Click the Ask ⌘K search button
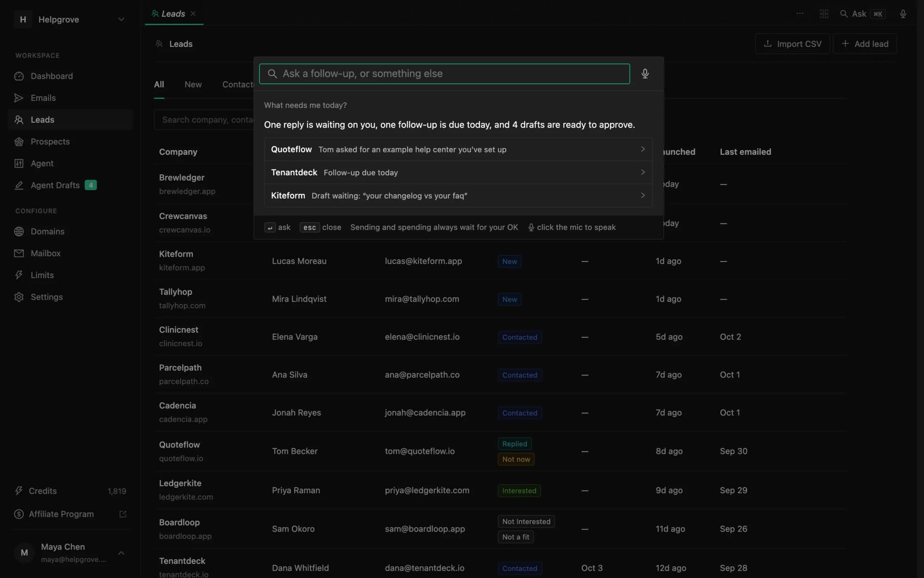Screen dimensions: 924x578 863,14
